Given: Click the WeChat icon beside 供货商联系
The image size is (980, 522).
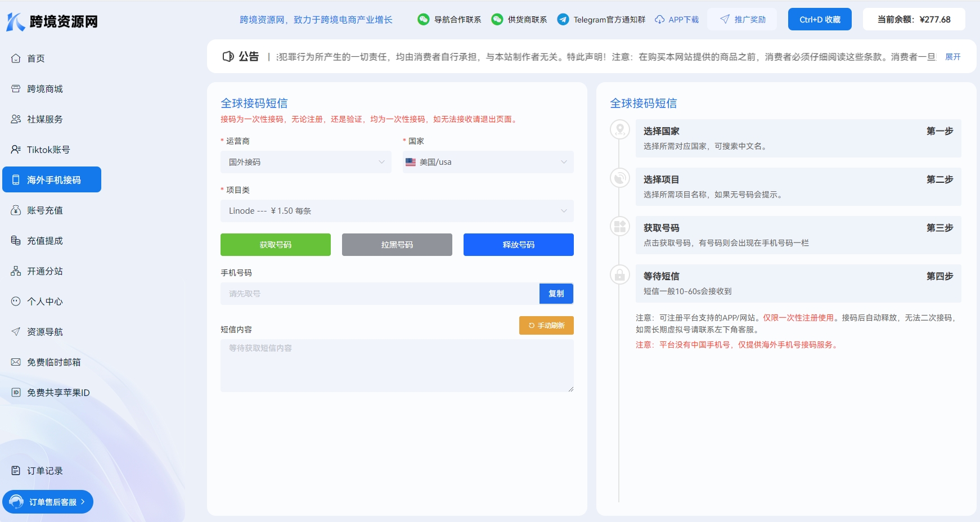Looking at the screenshot, I should point(497,20).
